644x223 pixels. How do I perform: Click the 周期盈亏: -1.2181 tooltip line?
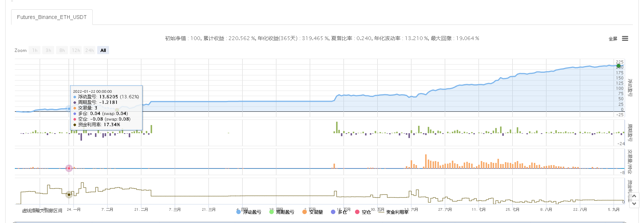tap(95, 102)
